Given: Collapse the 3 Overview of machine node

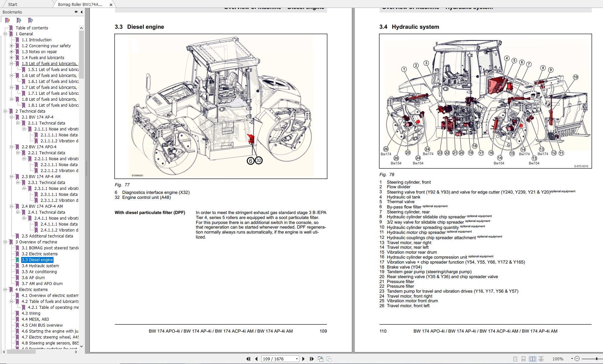Looking at the screenshot, I should pos(5,242).
